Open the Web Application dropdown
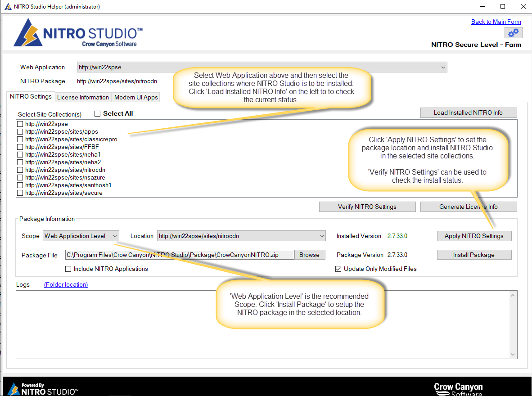Screen dimensions: 532x396 coord(262,67)
